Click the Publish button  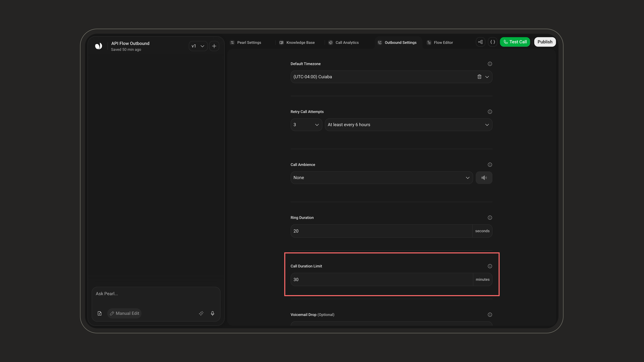[x=545, y=42]
